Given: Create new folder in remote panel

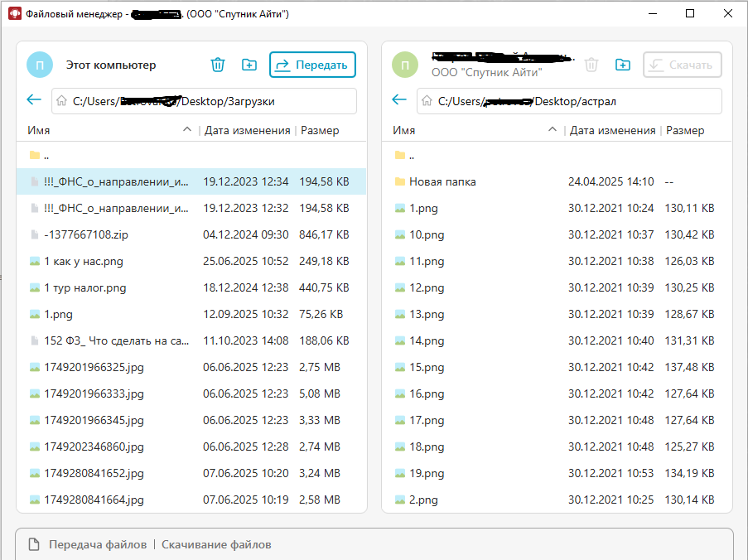Looking at the screenshot, I should click(623, 65).
